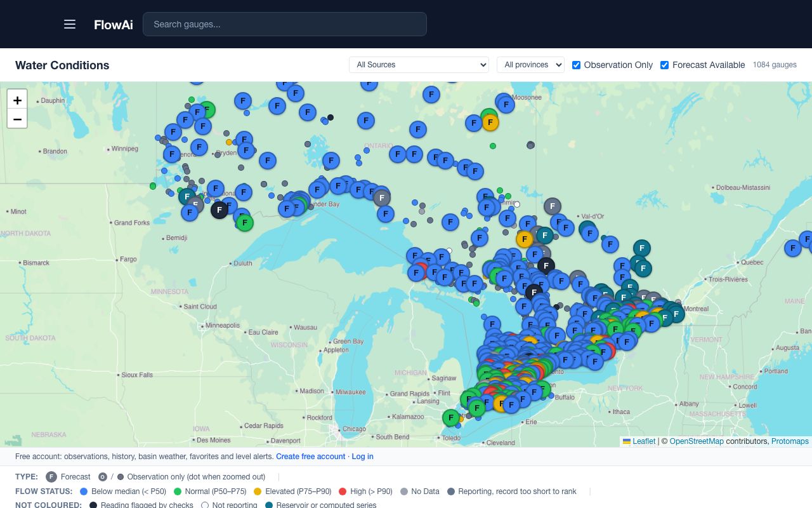Select the green forecast marker near Toledo
Screen dimensions: 812x508
(451, 418)
